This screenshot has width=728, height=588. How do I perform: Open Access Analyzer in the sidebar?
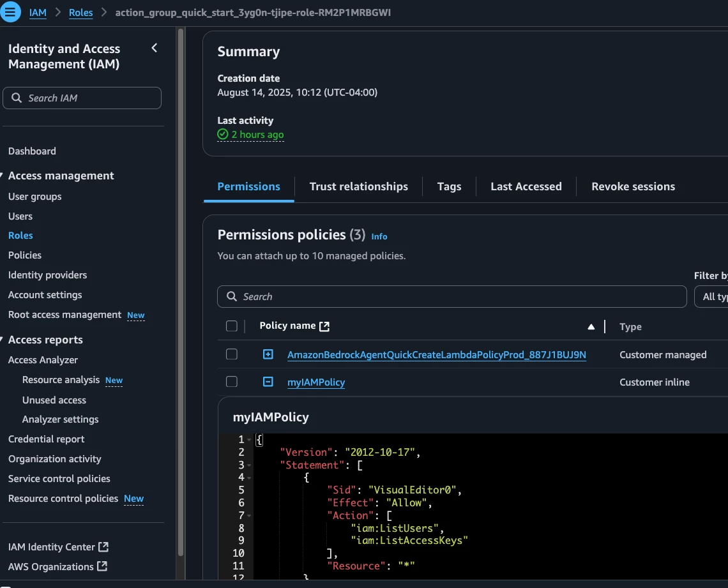[x=43, y=360]
